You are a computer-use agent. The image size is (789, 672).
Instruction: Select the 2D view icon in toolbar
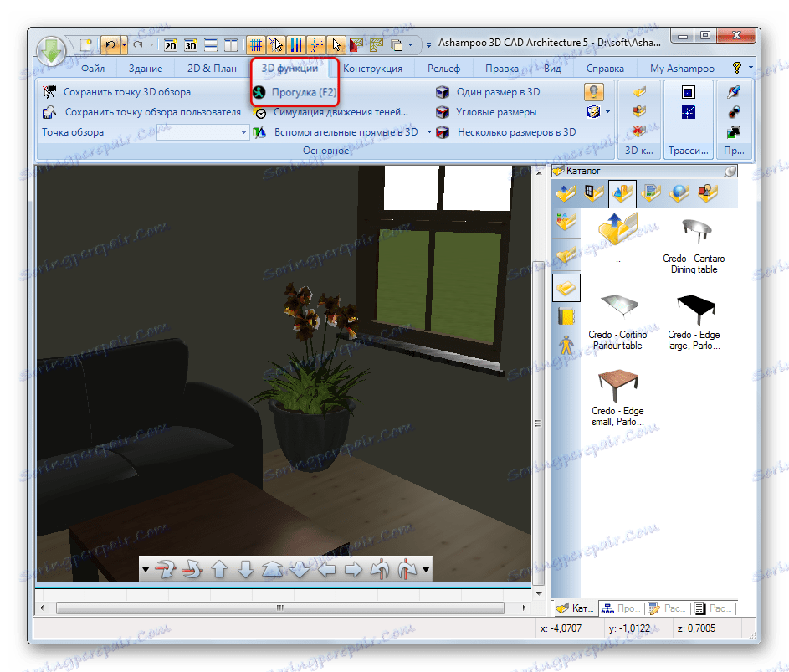pyautogui.click(x=170, y=45)
